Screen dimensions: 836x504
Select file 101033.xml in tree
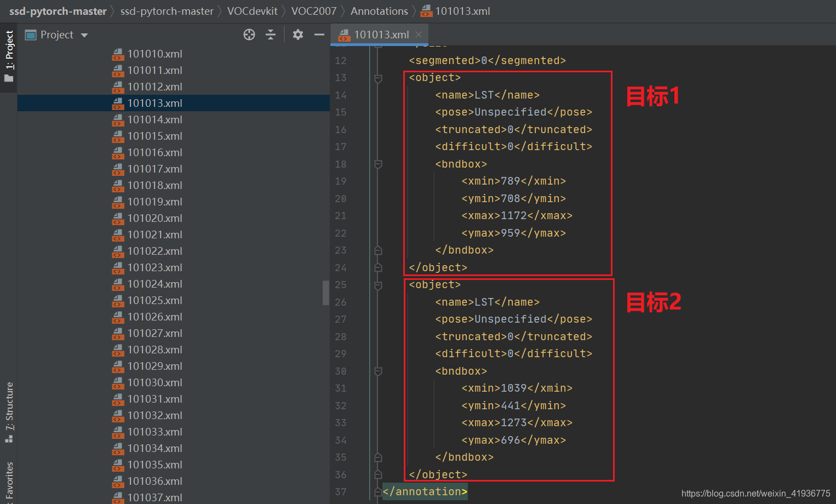(x=154, y=432)
